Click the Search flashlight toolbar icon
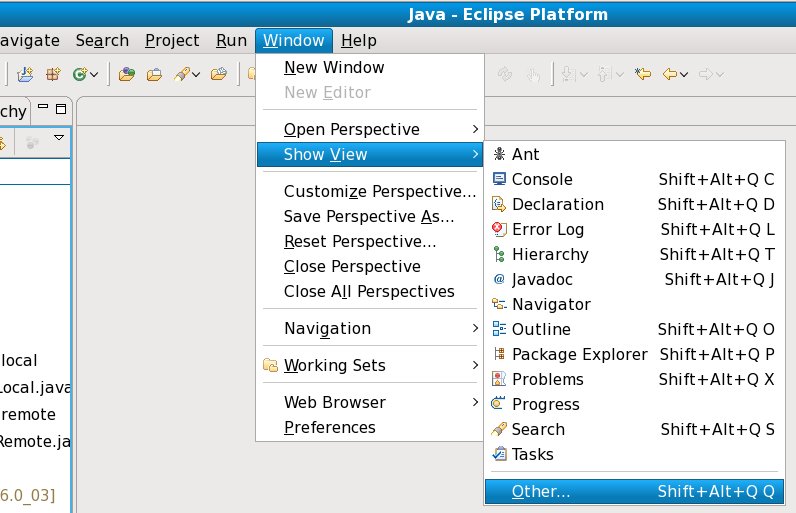 (x=181, y=74)
